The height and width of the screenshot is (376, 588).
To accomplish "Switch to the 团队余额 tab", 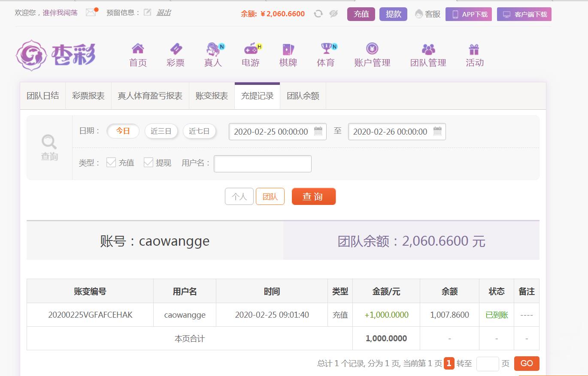I will (303, 96).
